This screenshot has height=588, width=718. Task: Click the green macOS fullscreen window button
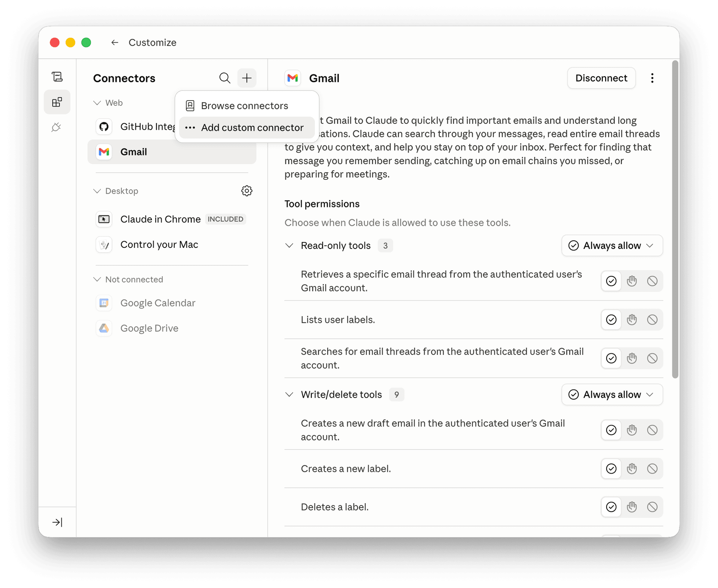pyautogui.click(x=86, y=43)
